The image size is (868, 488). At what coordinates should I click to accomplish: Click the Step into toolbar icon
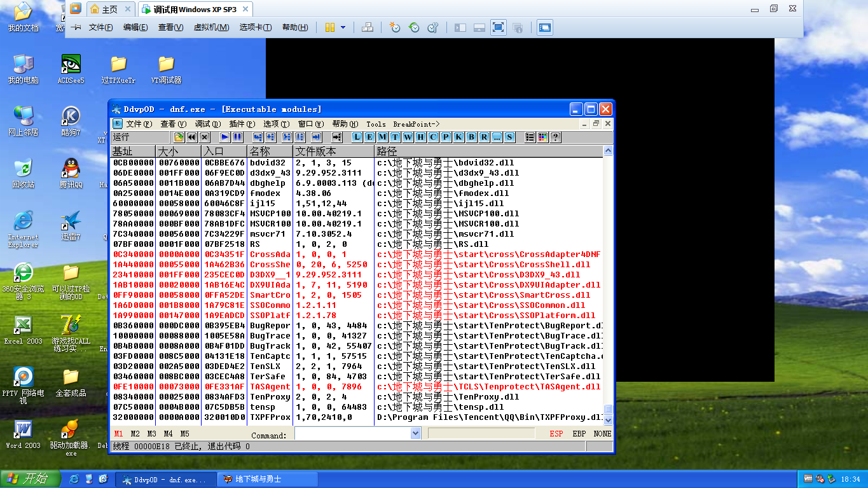pos(258,137)
